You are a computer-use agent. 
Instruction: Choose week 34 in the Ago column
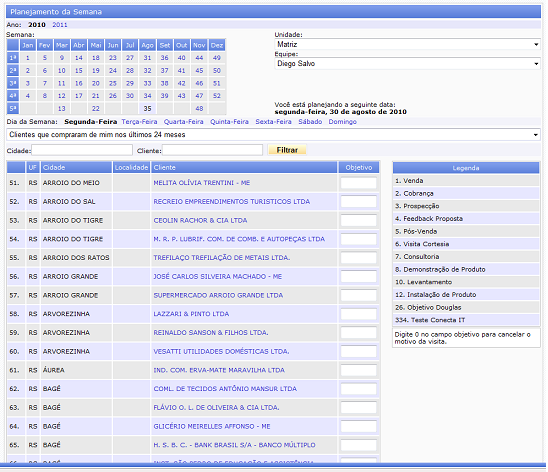(147, 96)
